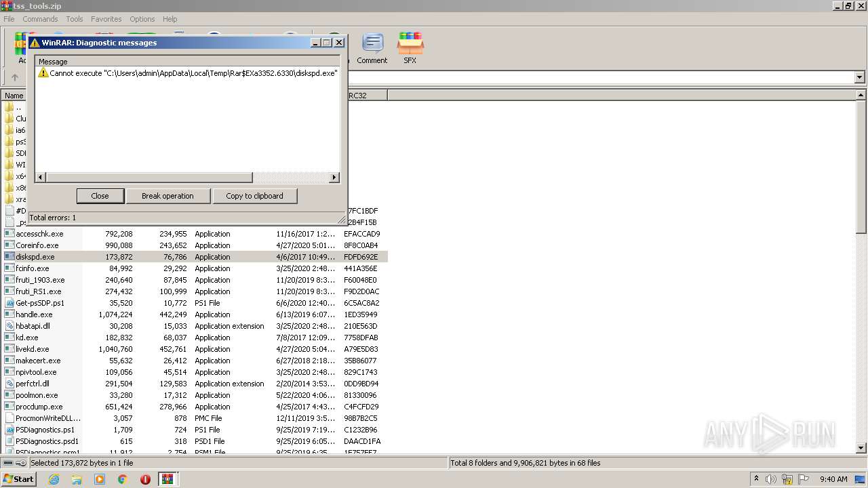The width and height of the screenshot is (868, 488).
Task: Click accesschk.exe file icon
Action: (x=9, y=234)
